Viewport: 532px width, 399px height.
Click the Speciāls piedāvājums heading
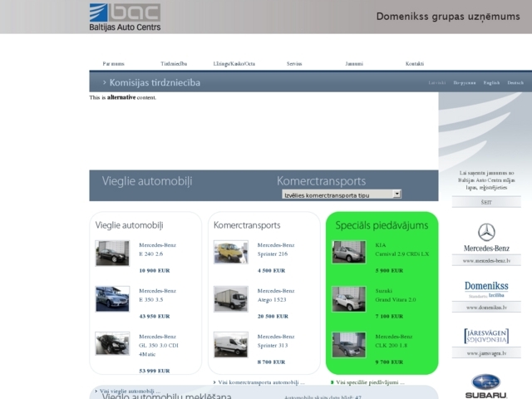[382, 225]
